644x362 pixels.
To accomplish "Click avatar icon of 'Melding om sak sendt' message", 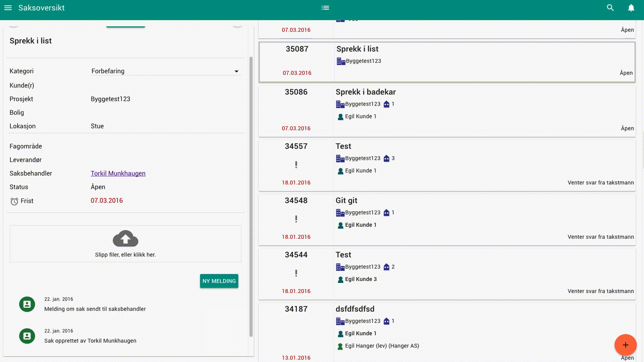I will click(27, 304).
